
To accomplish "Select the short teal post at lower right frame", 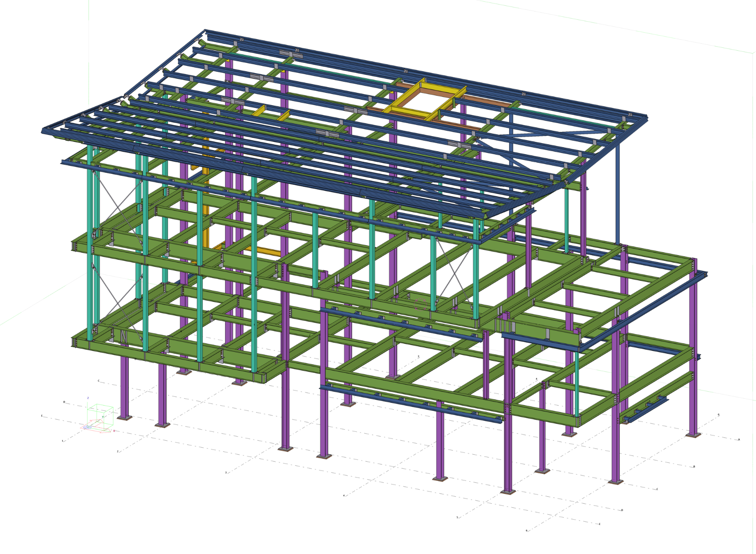I will 577,384.
